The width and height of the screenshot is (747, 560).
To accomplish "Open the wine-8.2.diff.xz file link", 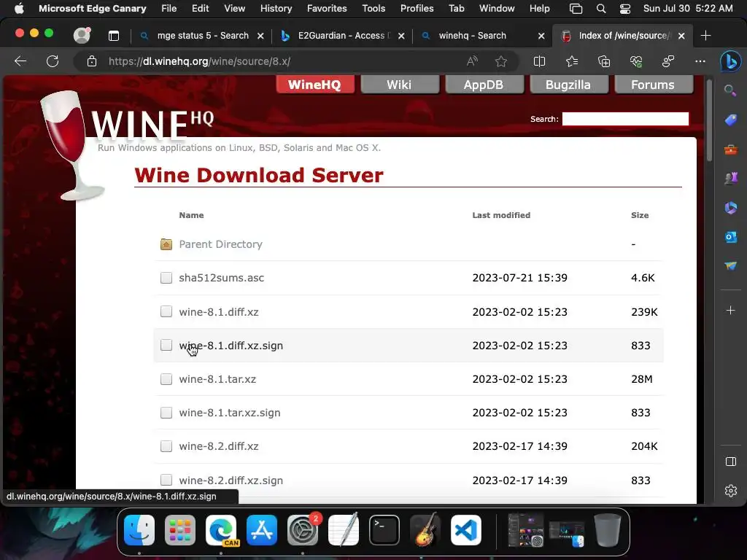I will coord(219,446).
